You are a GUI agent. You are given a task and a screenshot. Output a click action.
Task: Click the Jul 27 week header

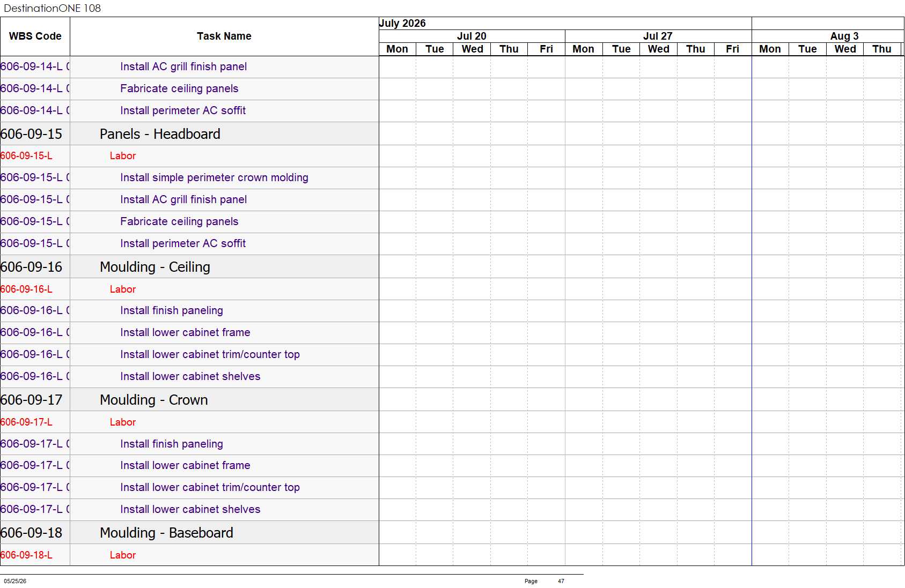coord(658,36)
